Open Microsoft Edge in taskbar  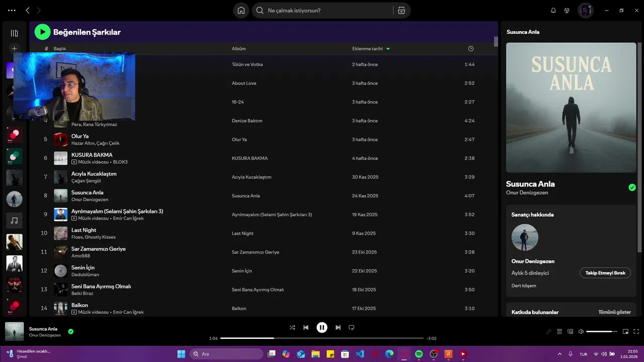pos(389,354)
